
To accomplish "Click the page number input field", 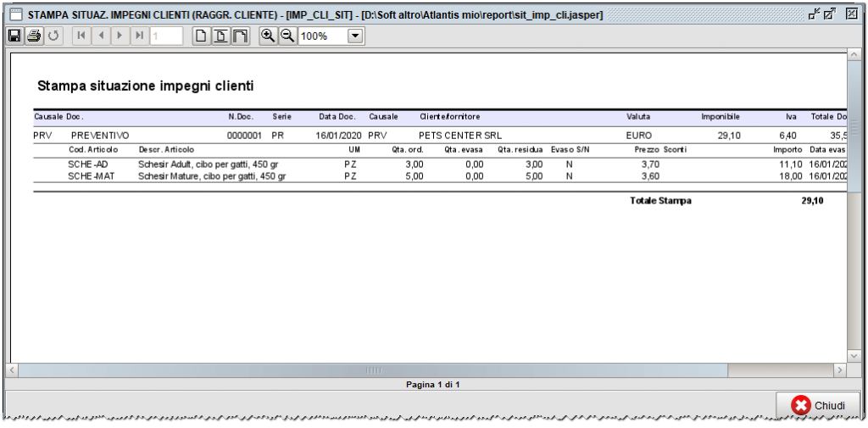I will [x=166, y=36].
